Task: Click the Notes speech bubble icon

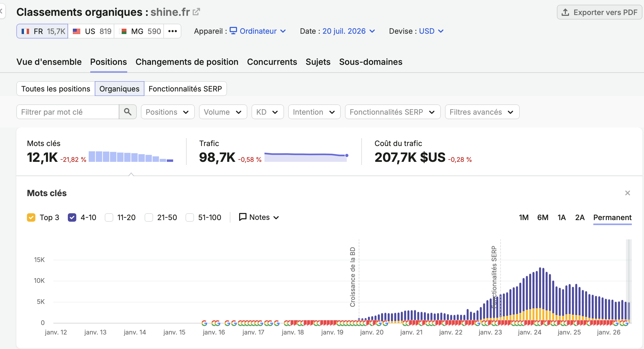Action: tap(243, 217)
